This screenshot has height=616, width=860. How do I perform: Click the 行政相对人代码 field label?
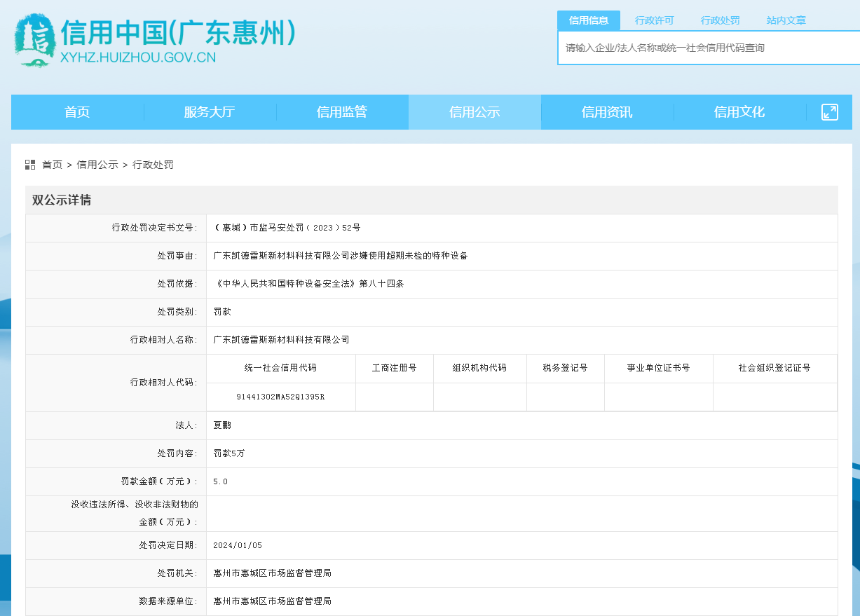click(x=164, y=383)
